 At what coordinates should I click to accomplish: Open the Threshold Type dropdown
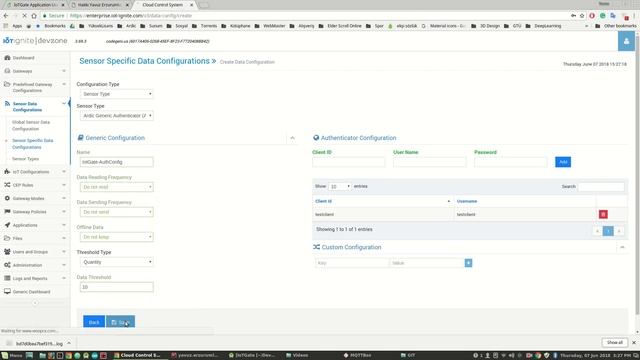(117, 262)
